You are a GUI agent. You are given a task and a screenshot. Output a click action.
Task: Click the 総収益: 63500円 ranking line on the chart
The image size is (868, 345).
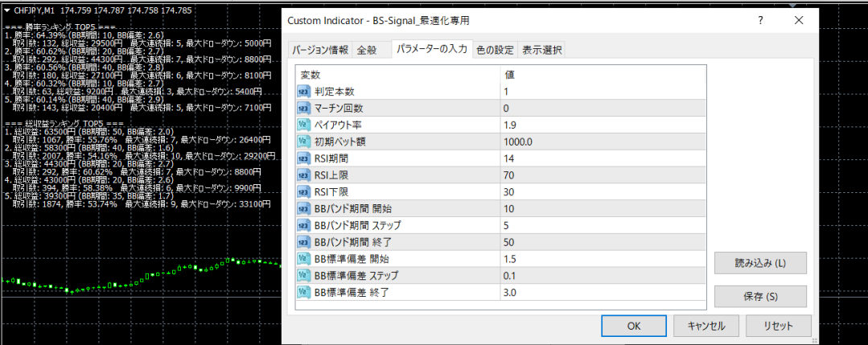pos(88,131)
